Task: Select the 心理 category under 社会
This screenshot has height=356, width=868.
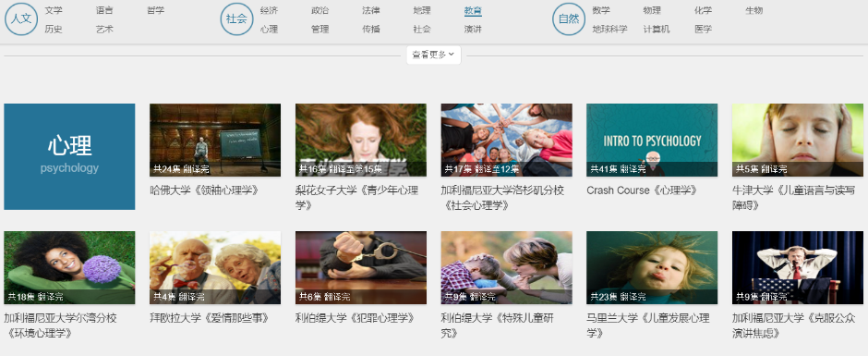Action: 269,30
